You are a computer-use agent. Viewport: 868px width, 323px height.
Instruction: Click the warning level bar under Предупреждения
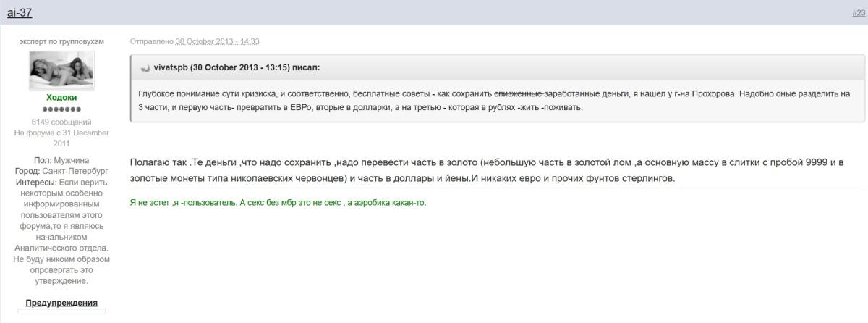[61, 311]
